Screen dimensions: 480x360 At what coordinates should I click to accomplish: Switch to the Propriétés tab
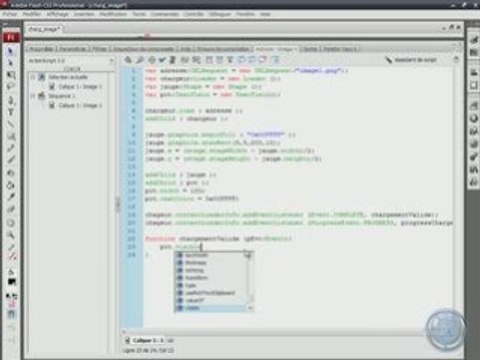[x=41, y=49]
